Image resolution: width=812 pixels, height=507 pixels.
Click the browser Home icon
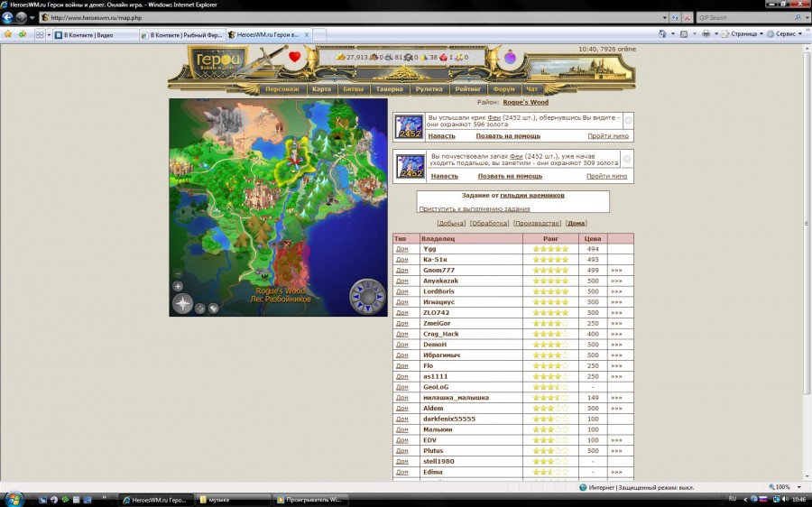(662, 33)
